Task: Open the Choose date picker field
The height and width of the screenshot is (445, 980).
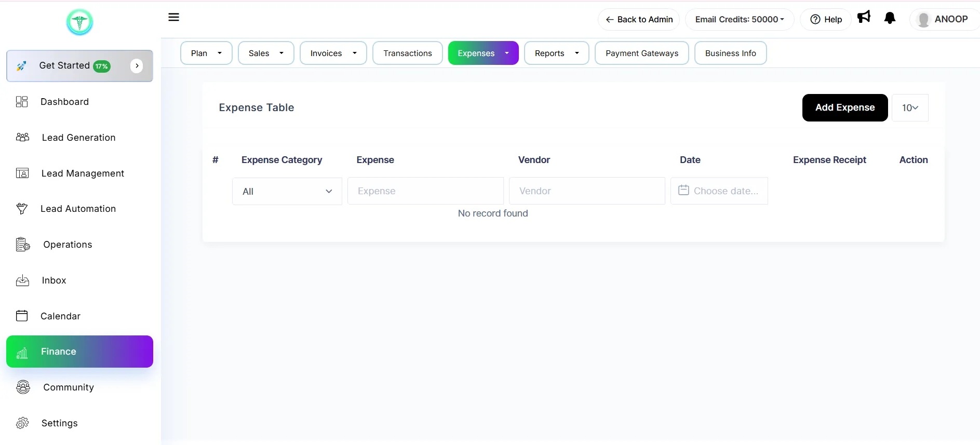Action: pos(719,191)
